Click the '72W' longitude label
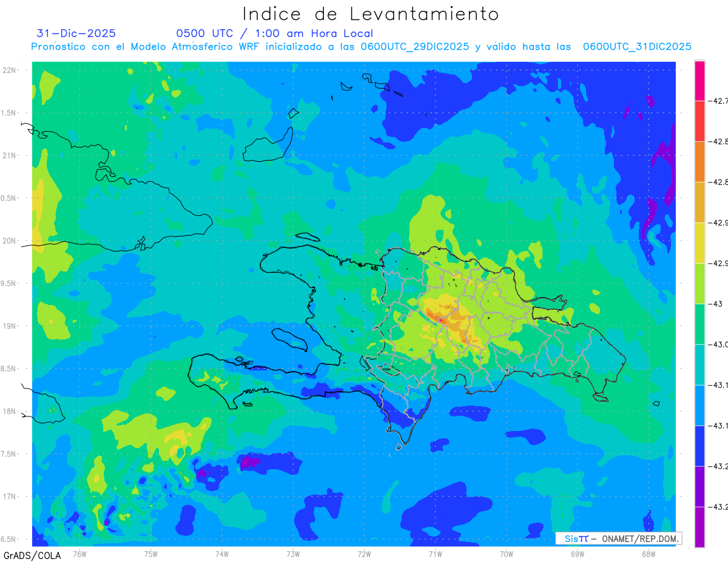 [x=364, y=554]
